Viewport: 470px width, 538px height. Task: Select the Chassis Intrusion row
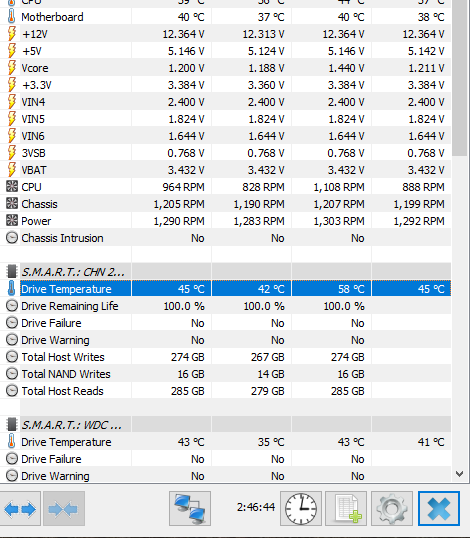[225, 238]
